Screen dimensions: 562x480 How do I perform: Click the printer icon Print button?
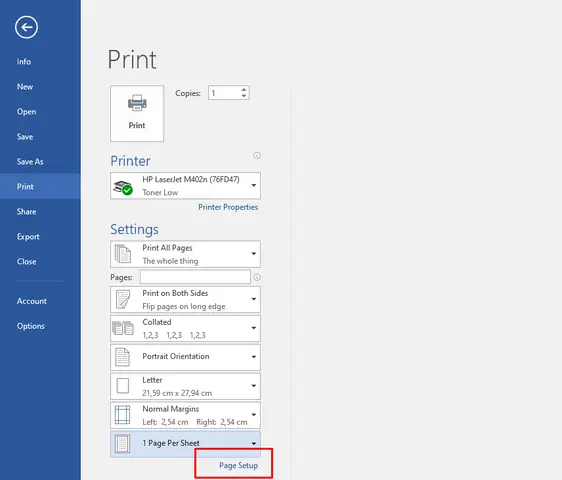pyautogui.click(x=137, y=113)
